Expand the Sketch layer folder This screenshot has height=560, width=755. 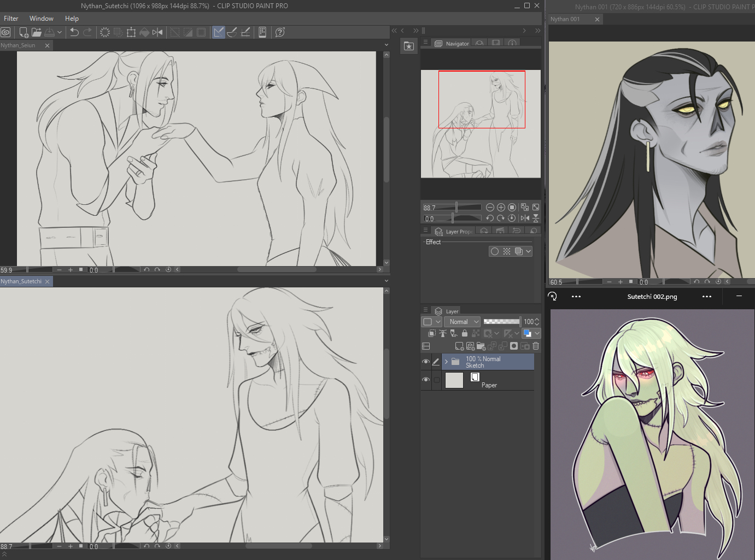click(446, 362)
